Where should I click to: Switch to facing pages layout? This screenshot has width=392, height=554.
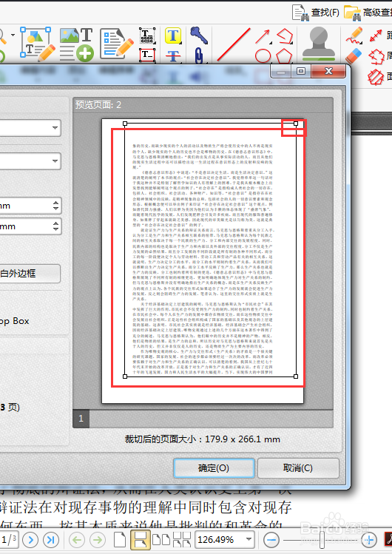pos(161,539)
